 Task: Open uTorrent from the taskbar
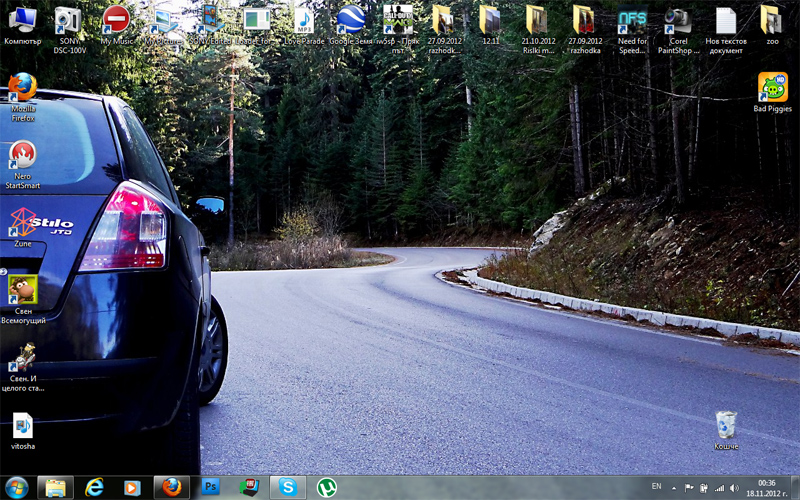click(326, 487)
